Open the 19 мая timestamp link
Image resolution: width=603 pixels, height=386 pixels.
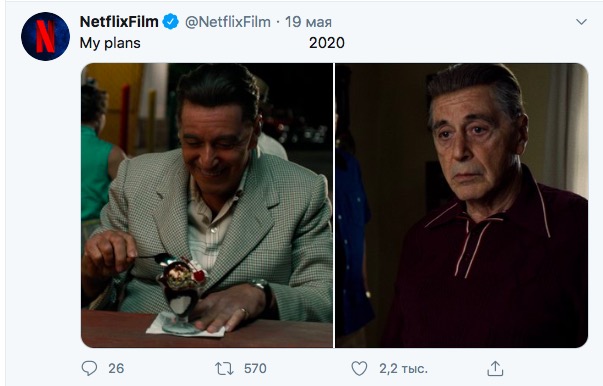[308, 22]
